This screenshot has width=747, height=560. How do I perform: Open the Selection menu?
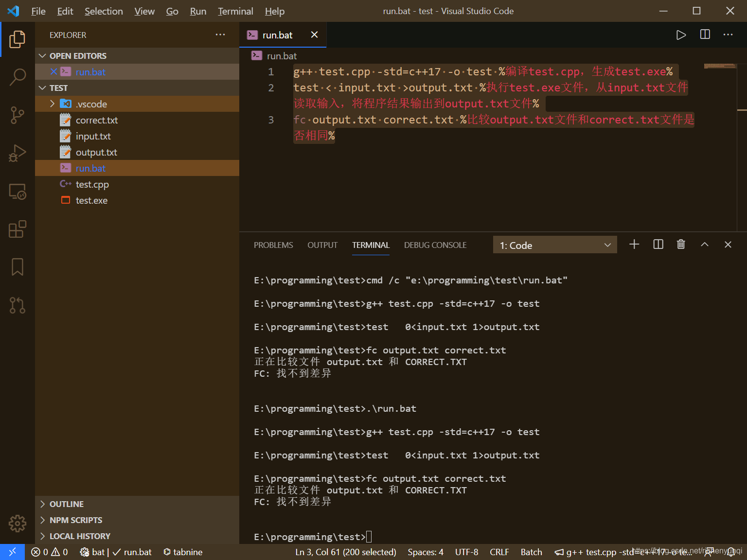coord(104,11)
